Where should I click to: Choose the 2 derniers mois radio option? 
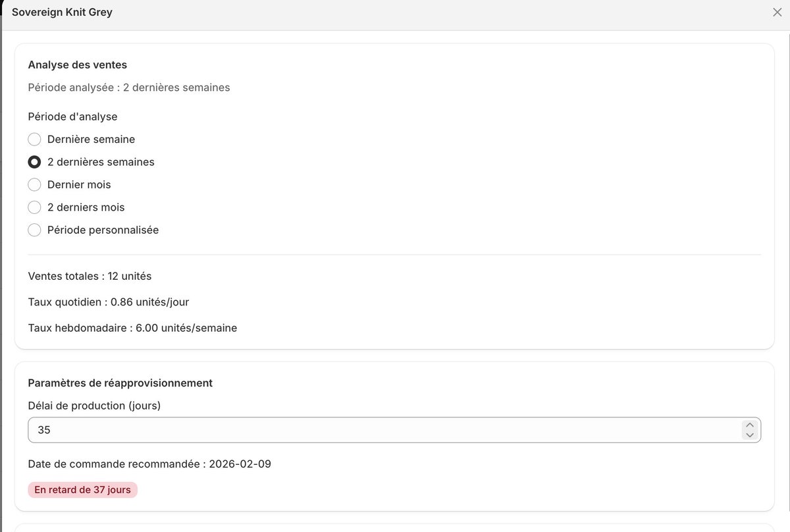pyautogui.click(x=35, y=207)
